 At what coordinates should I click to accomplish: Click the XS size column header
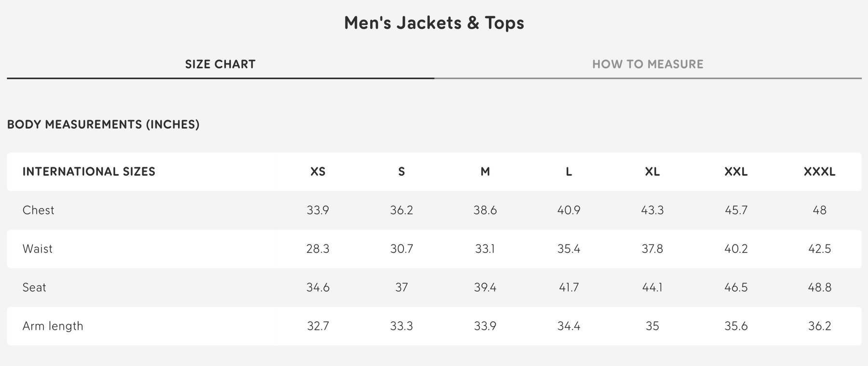pyautogui.click(x=318, y=171)
